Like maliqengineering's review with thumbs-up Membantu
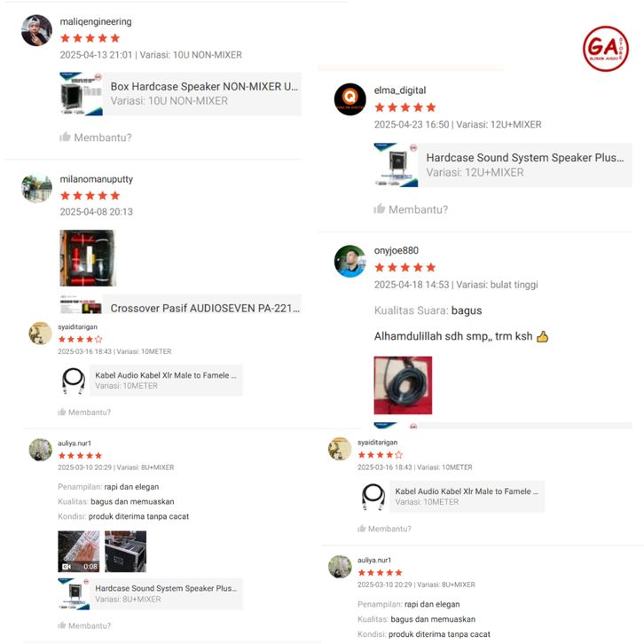644x644 pixels. pyautogui.click(x=96, y=137)
